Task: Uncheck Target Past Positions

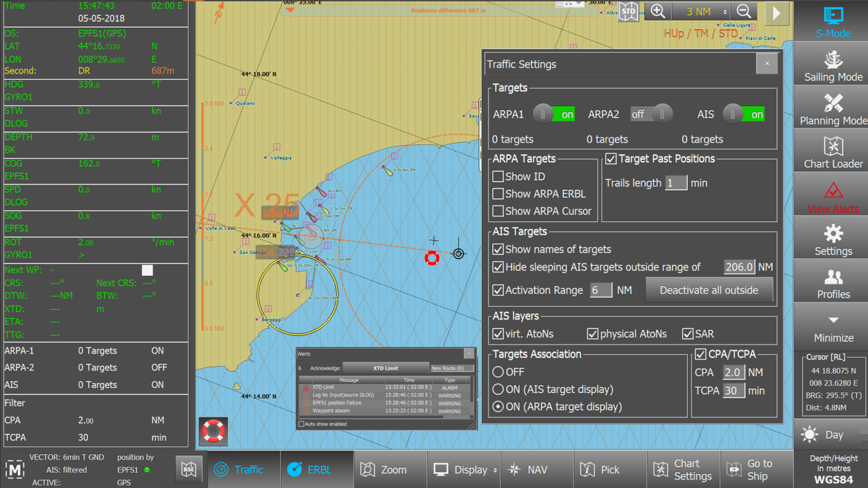Action: (x=611, y=159)
